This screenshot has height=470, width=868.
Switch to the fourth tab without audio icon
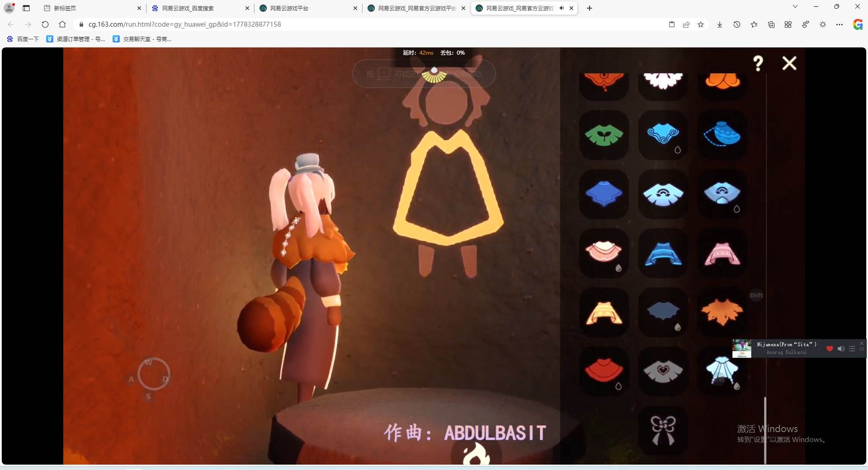coord(416,8)
